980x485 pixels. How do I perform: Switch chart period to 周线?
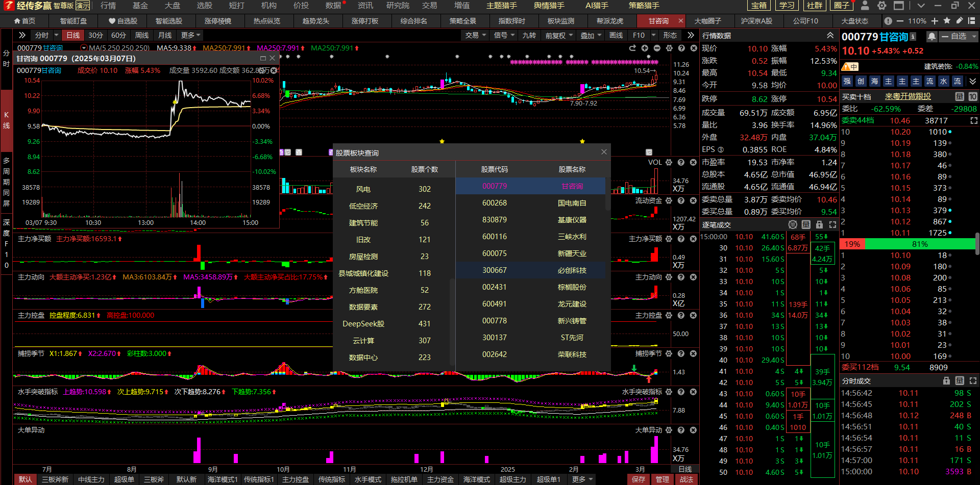click(141, 35)
